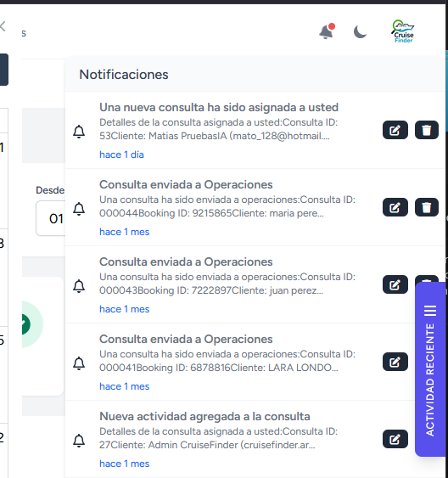This screenshot has height=478, width=448.
Task: Click the Booking ID 7222897 details text
Action: pyautogui.click(x=227, y=284)
